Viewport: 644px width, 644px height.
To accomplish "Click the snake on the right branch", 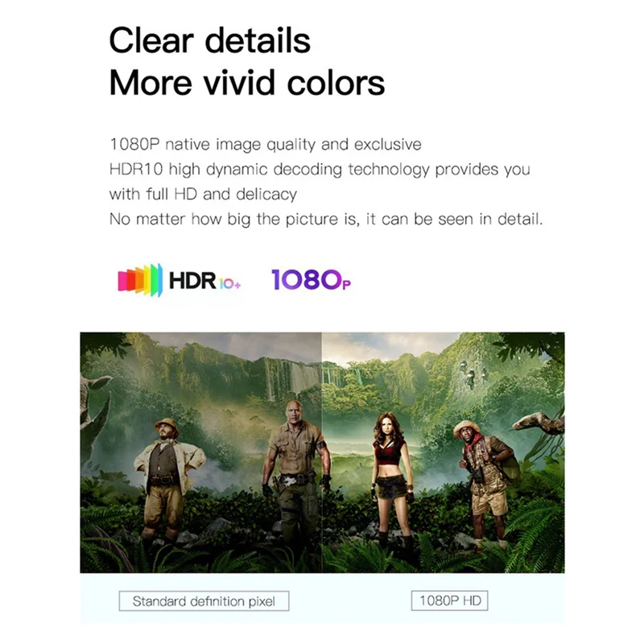I will click(539, 423).
